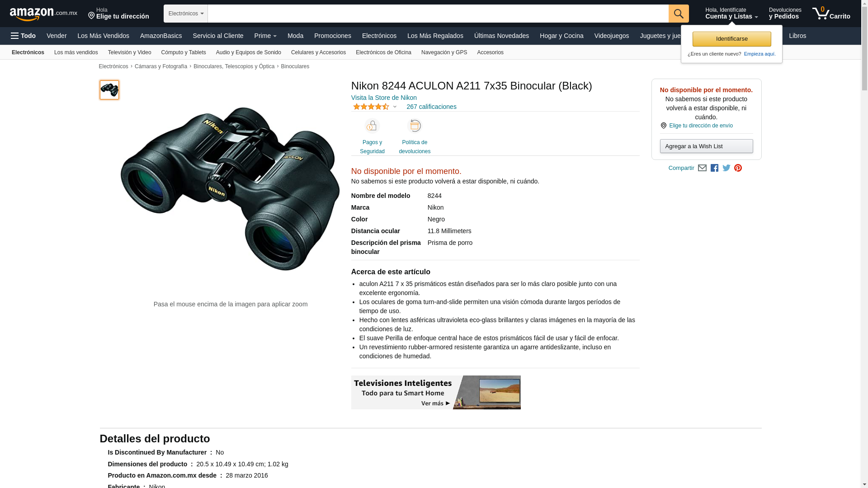Share product on Twitter
Image resolution: width=868 pixels, height=488 pixels.
coord(726,168)
